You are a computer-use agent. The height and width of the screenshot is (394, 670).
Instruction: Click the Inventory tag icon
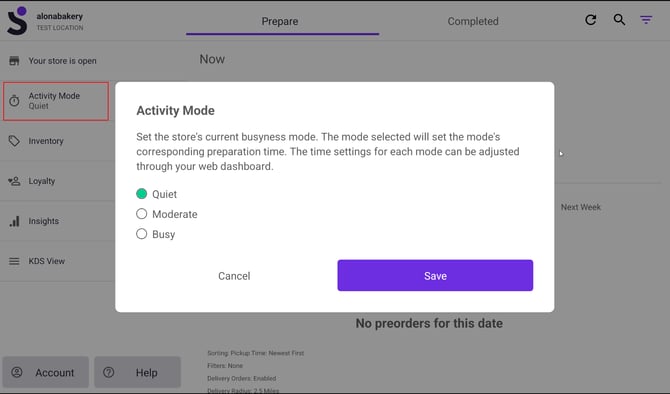(x=14, y=141)
